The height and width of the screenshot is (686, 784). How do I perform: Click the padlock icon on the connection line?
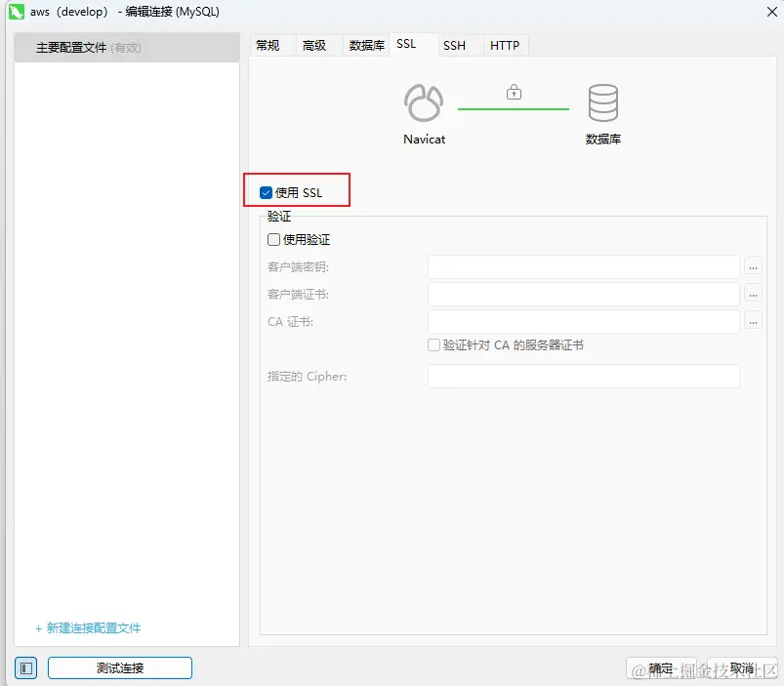(514, 92)
